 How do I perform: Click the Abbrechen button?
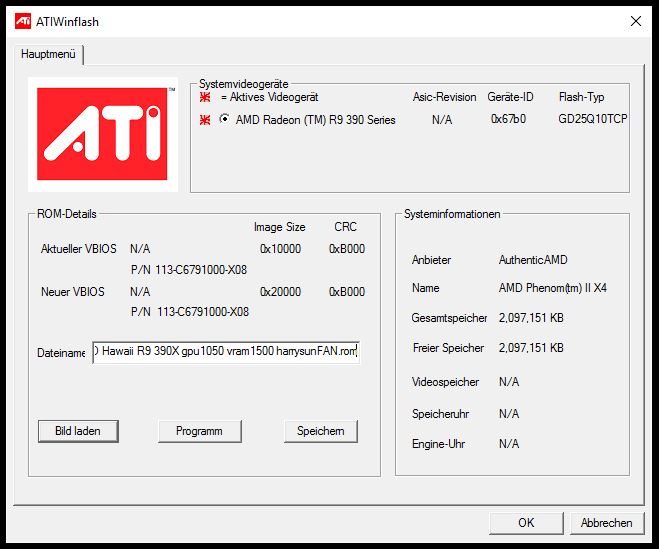tap(606, 523)
